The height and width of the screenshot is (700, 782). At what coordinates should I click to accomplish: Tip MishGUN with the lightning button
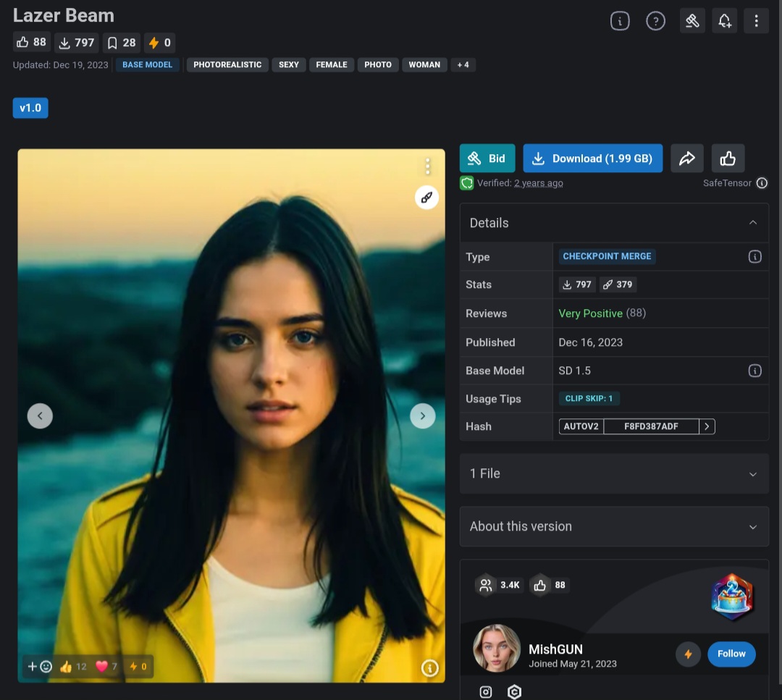pyautogui.click(x=689, y=654)
